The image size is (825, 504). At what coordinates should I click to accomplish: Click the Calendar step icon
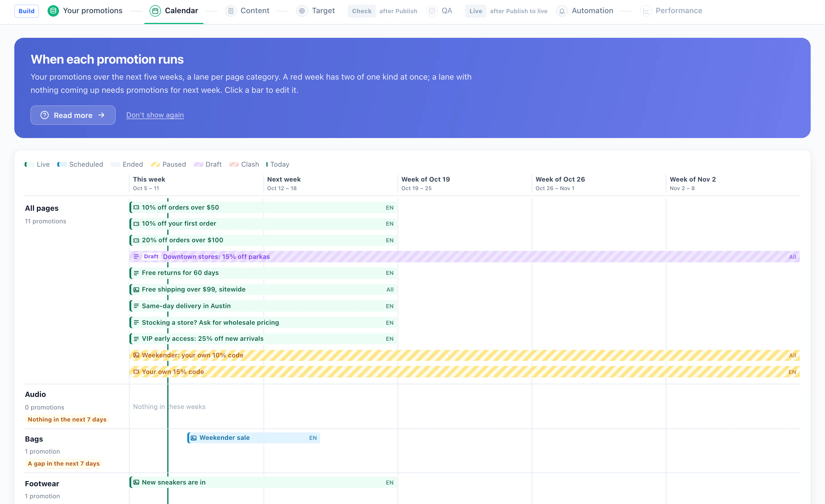point(155,11)
